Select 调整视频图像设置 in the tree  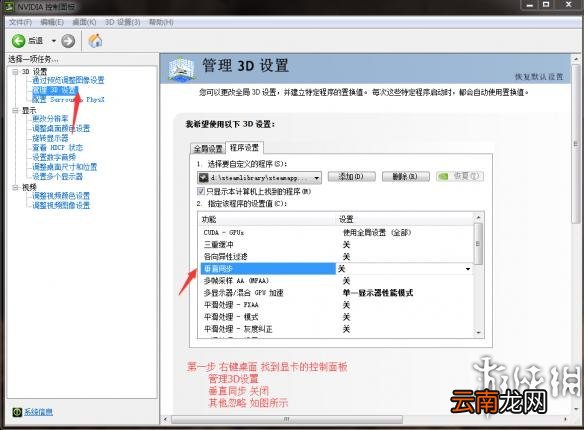pos(61,206)
